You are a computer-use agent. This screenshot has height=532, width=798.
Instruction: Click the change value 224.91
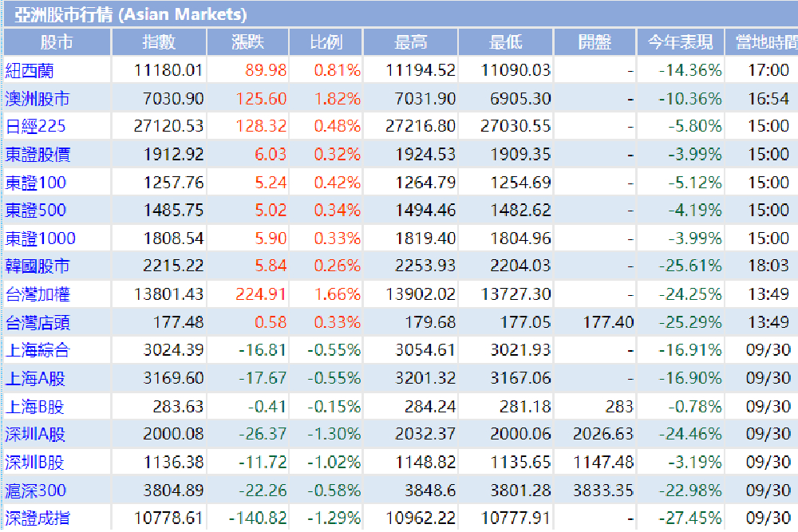pyautogui.click(x=261, y=294)
